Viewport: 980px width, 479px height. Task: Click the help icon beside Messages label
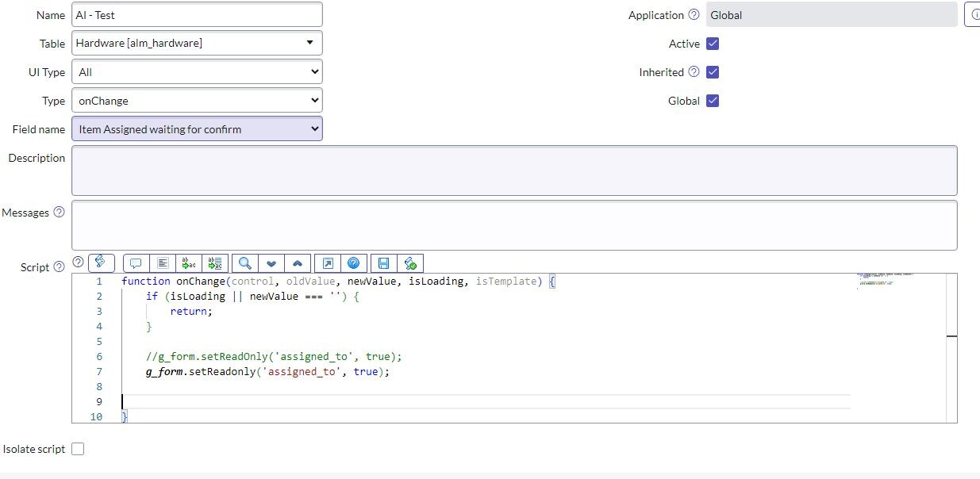tap(59, 213)
